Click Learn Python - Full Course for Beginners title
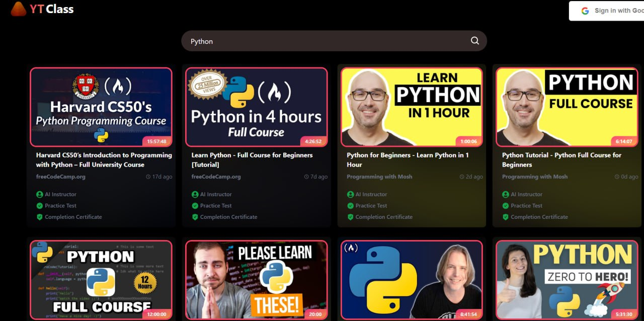 [252, 160]
